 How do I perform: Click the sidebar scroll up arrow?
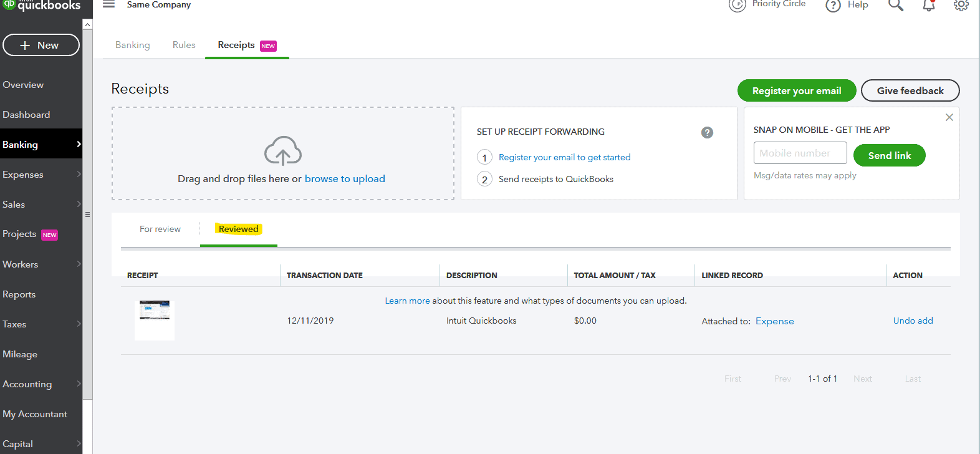[x=87, y=24]
